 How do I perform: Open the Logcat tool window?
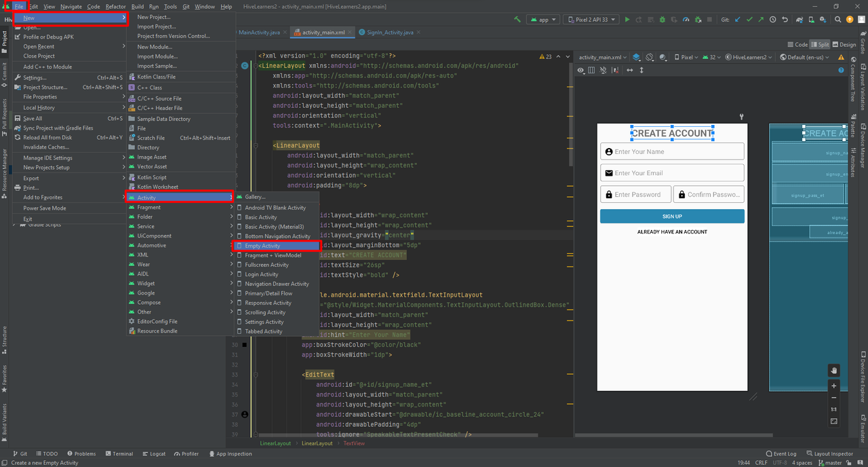coord(153,453)
